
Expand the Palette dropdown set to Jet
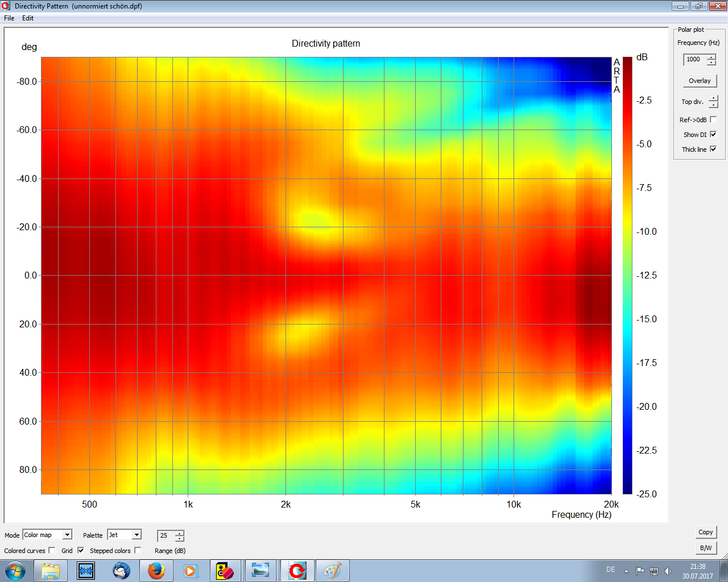coord(136,535)
